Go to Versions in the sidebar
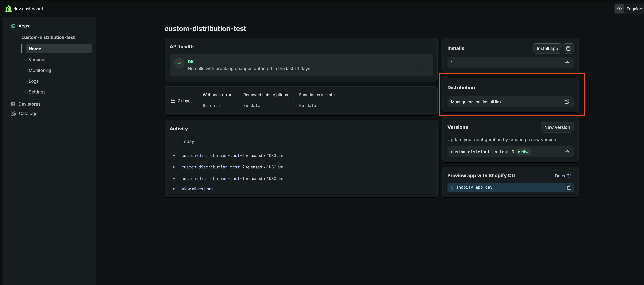Image resolution: width=644 pixels, height=285 pixels. (37, 60)
